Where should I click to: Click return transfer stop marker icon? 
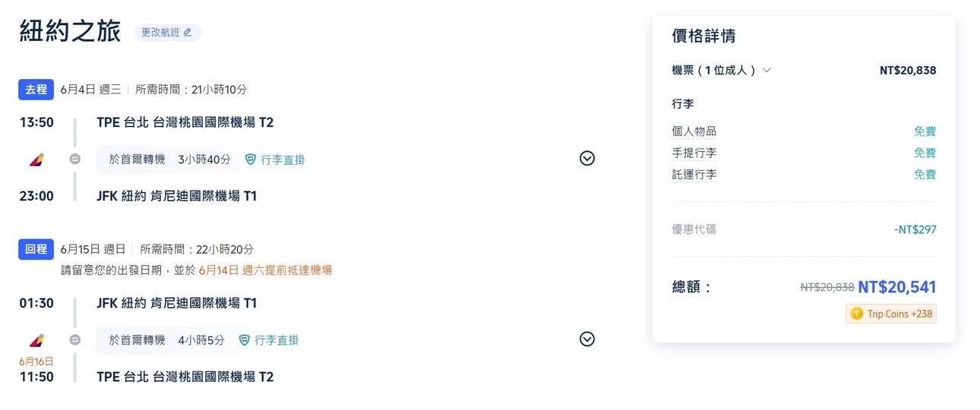point(74,340)
